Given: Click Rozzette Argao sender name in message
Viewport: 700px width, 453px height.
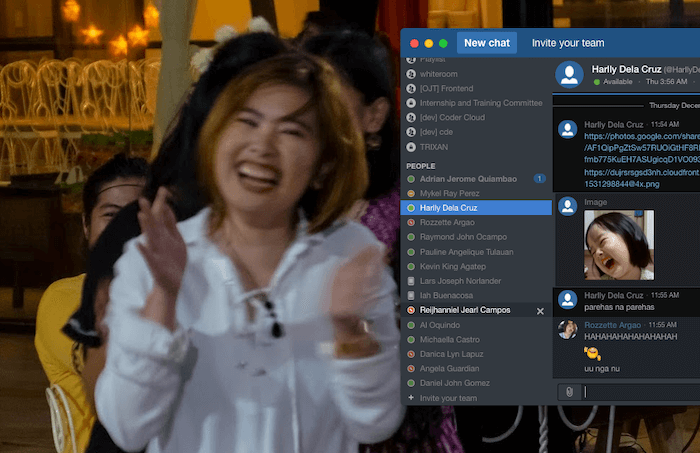Looking at the screenshot, I should point(612,325).
